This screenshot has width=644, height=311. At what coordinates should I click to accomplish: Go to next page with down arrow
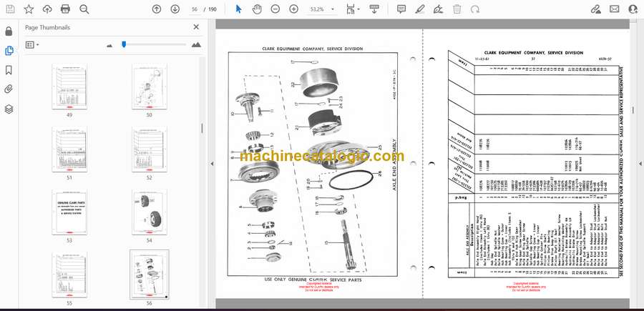pyautogui.click(x=175, y=9)
